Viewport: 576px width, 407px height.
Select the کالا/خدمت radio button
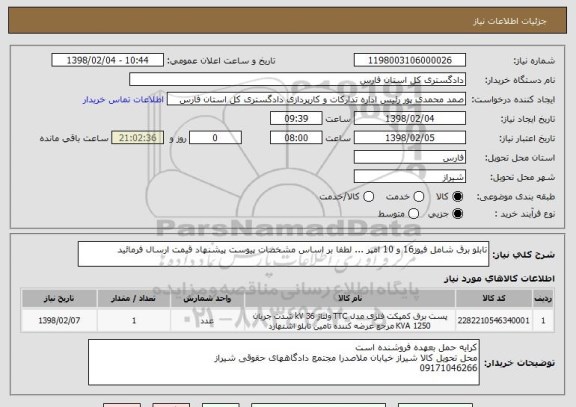[x=368, y=197]
